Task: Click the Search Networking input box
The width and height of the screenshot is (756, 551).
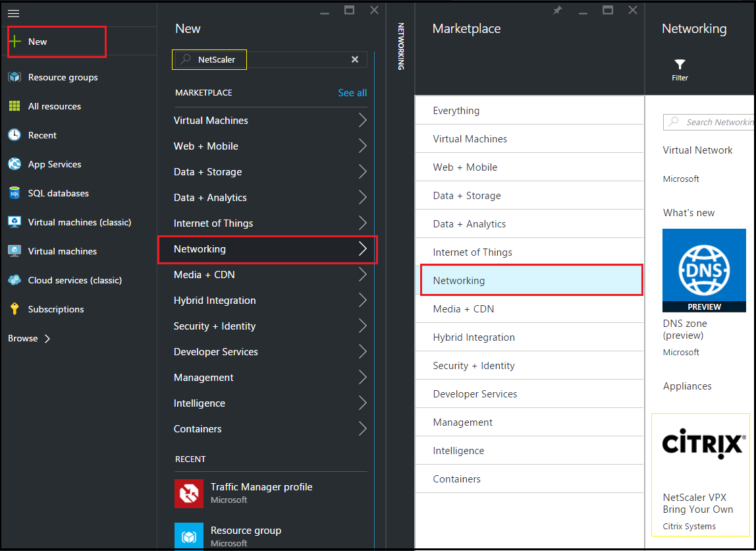Action: click(x=709, y=122)
